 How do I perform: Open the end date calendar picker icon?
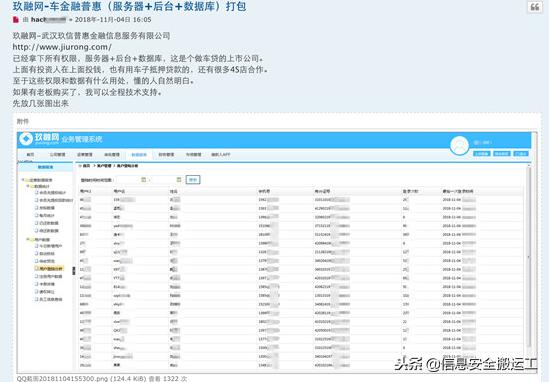(179, 180)
